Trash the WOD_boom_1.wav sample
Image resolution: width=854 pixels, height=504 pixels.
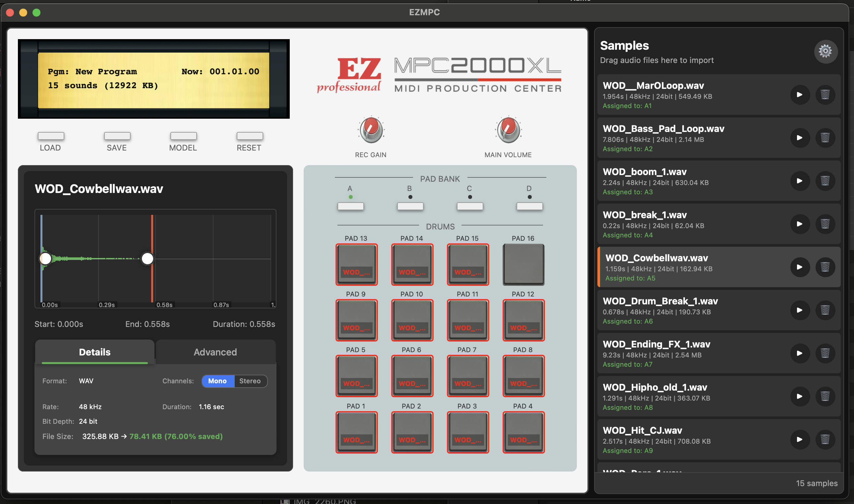pos(825,181)
